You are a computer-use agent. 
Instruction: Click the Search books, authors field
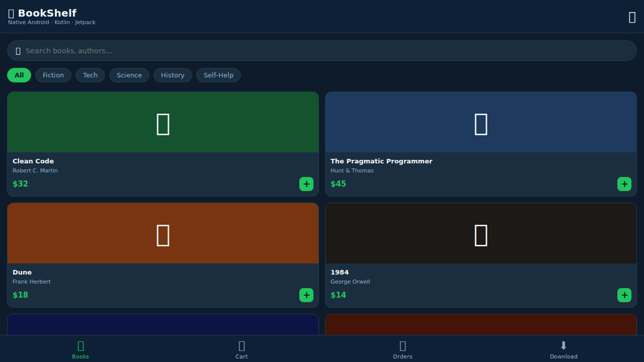(x=322, y=51)
